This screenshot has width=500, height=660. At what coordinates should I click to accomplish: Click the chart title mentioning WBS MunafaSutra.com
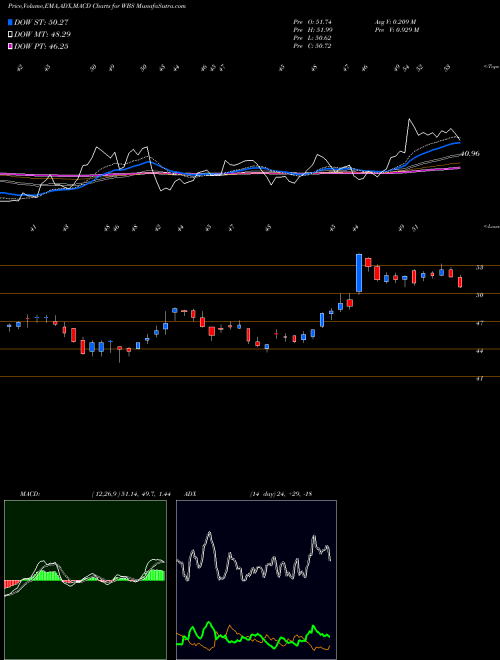tap(97, 6)
